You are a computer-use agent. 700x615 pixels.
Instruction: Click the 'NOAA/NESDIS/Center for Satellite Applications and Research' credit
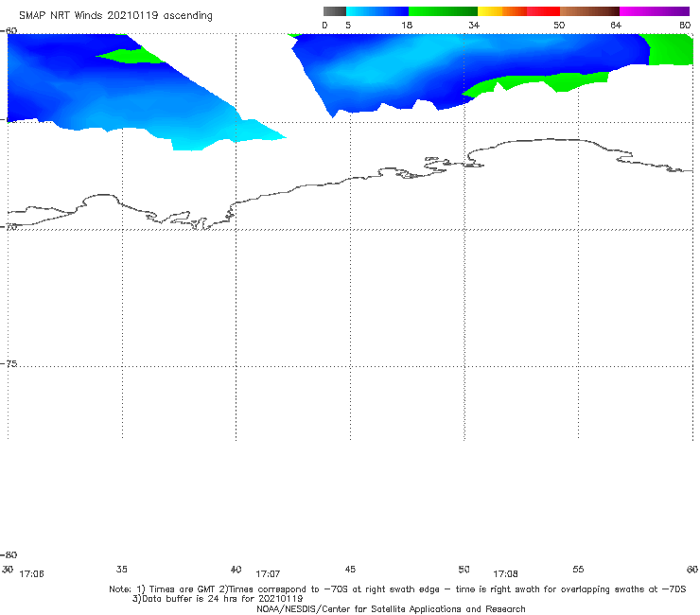pos(391,608)
